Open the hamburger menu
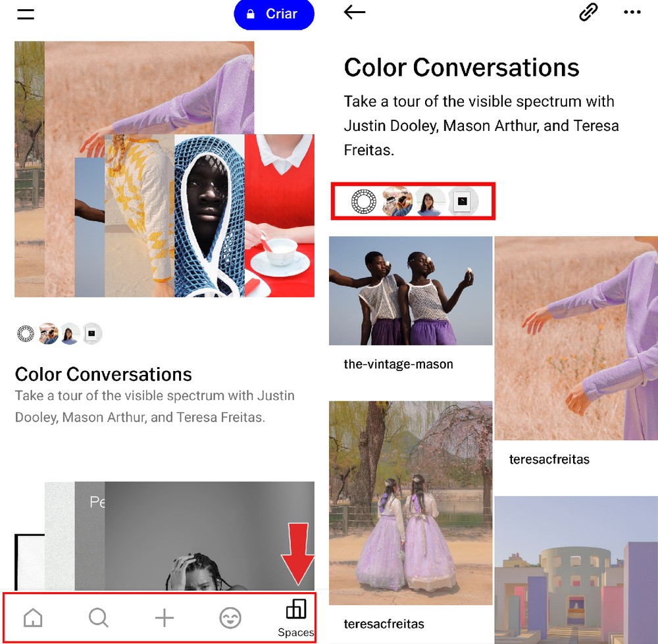Screen dimensions: 658x644 pos(25,14)
